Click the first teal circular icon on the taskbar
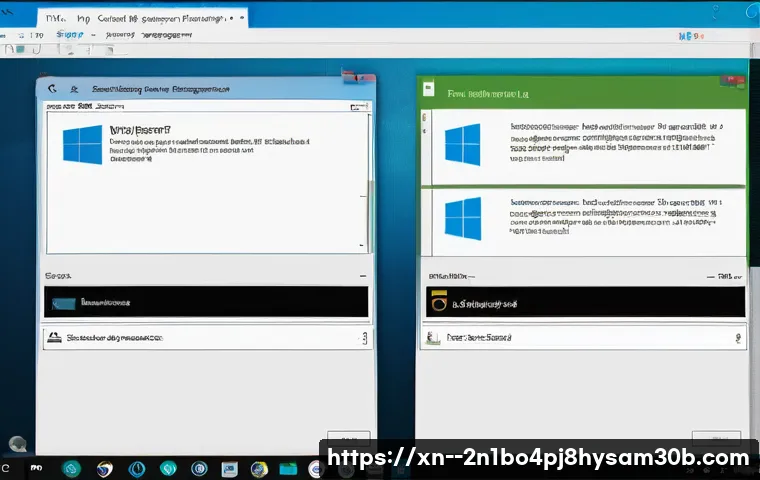Viewport: 760px width, 480px height. (x=72, y=468)
